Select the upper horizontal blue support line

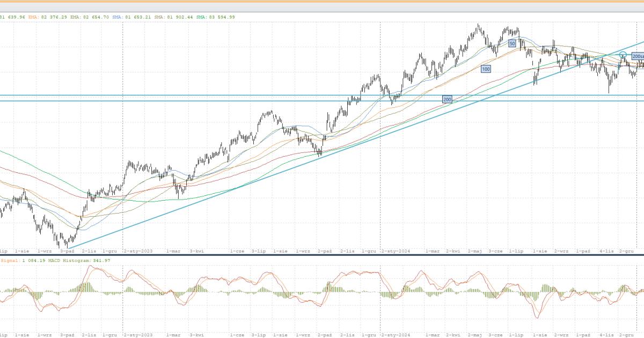(215, 95)
